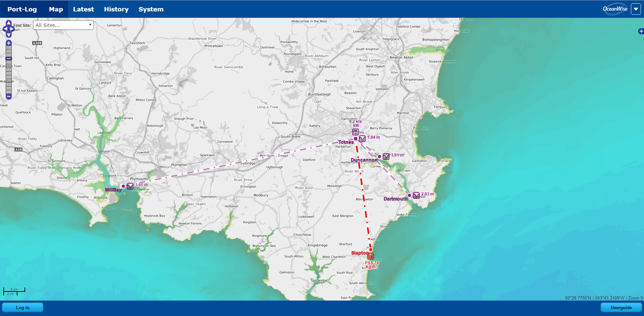The height and width of the screenshot is (316, 644).
Task: Open the OceanWise dropdown arrow menu
Action: coord(636,9)
